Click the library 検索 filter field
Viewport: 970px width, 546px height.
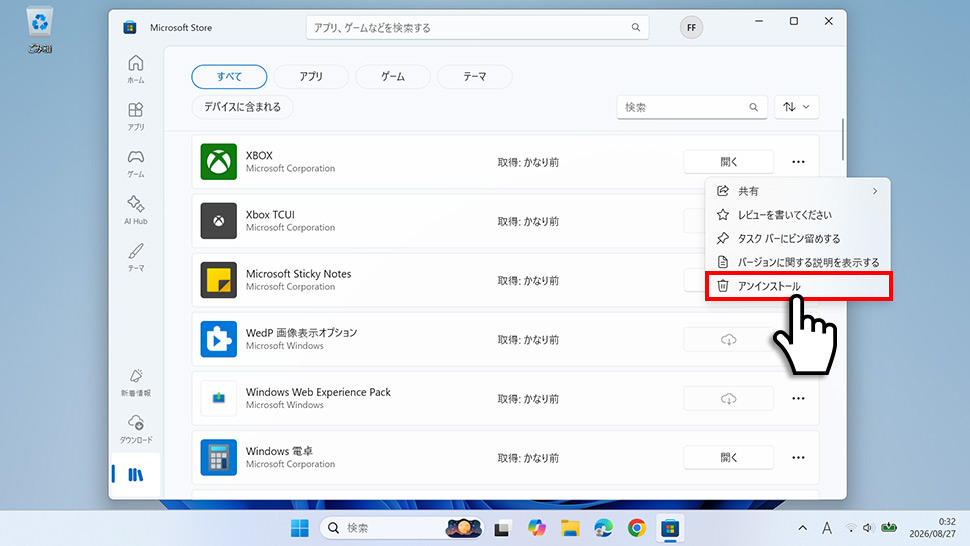(692, 107)
